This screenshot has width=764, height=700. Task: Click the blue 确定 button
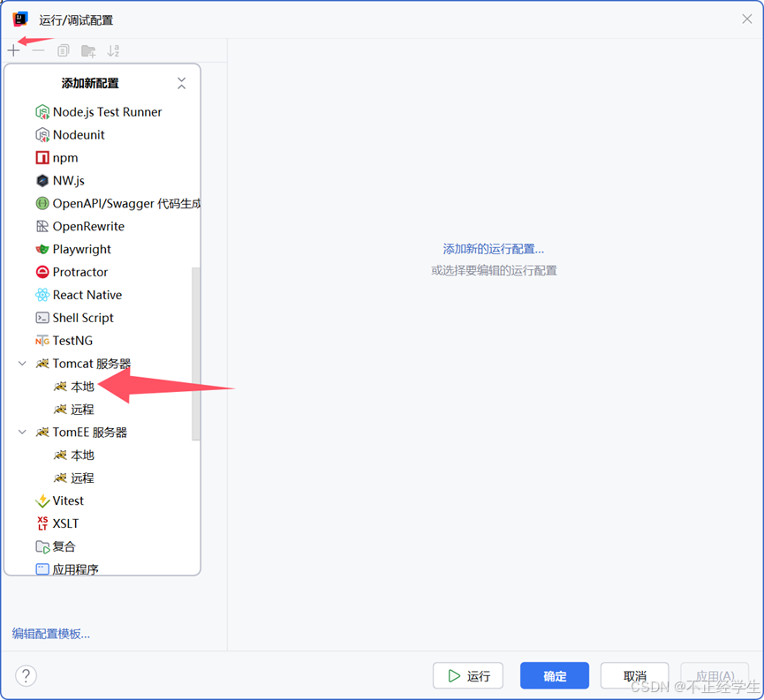point(555,675)
